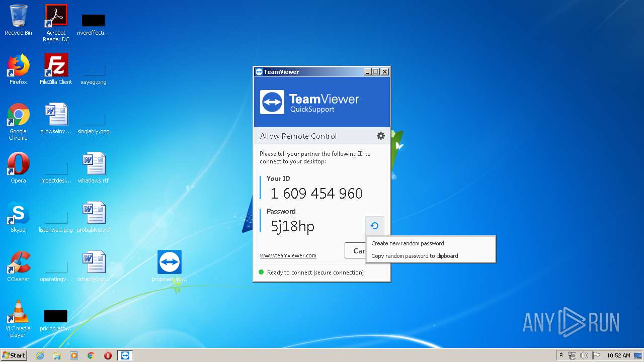
Task: Click the green connection status dot
Action: pyautogui.click(x=261, y=272)
